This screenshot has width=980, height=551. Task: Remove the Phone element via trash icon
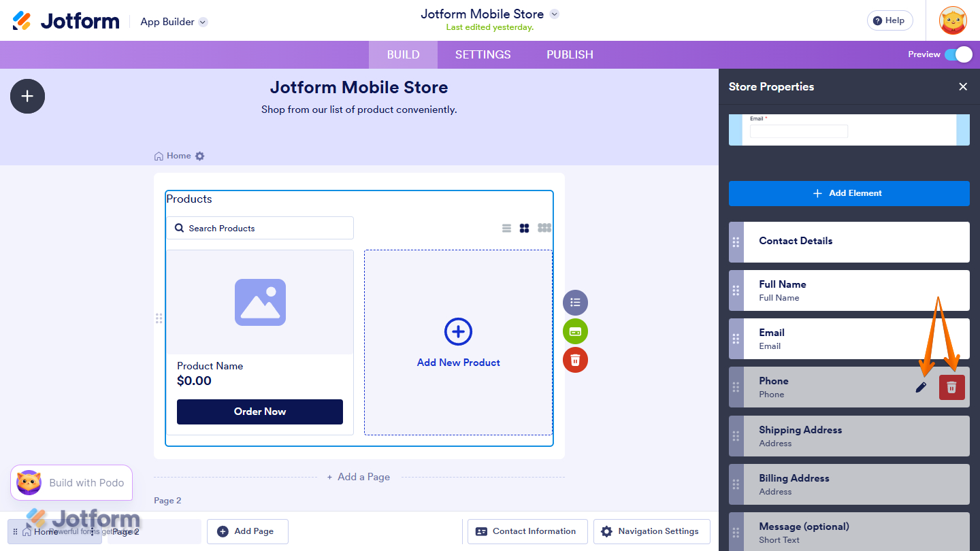coord(951,387)
